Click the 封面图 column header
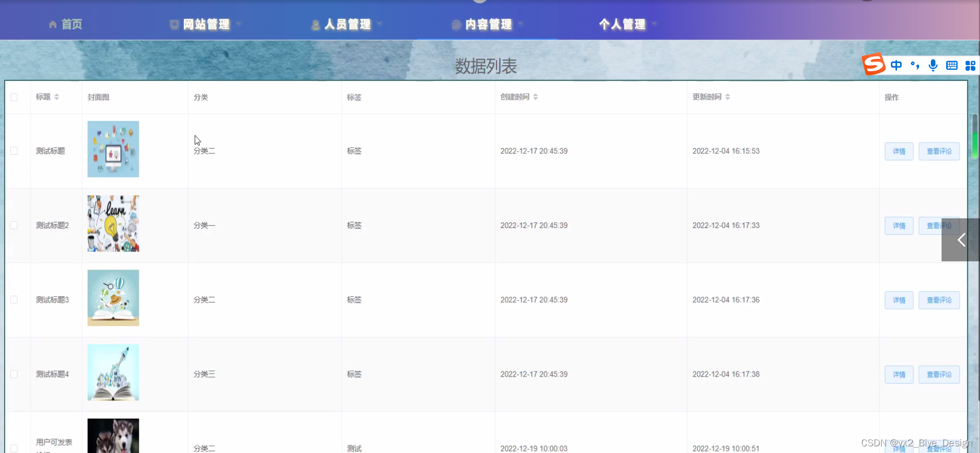This screenshot has height=453, width=980. pos(98,97)
